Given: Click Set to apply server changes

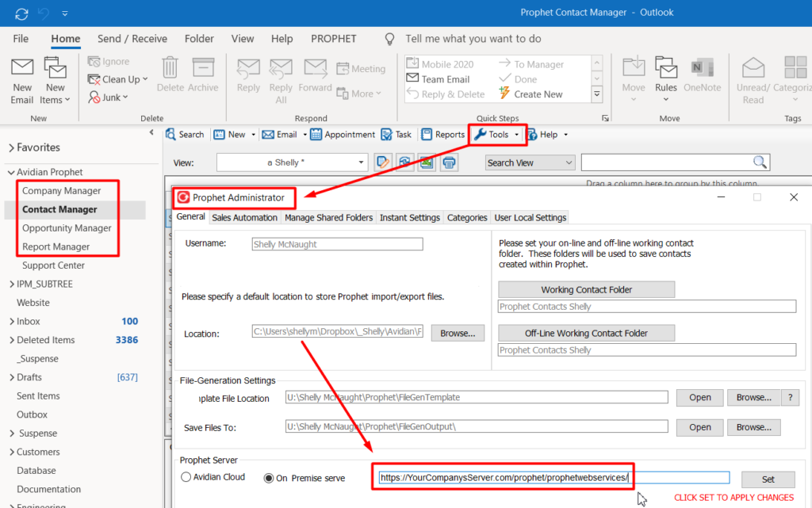Looking at the screenshot, I should click(x=768, y=479).
